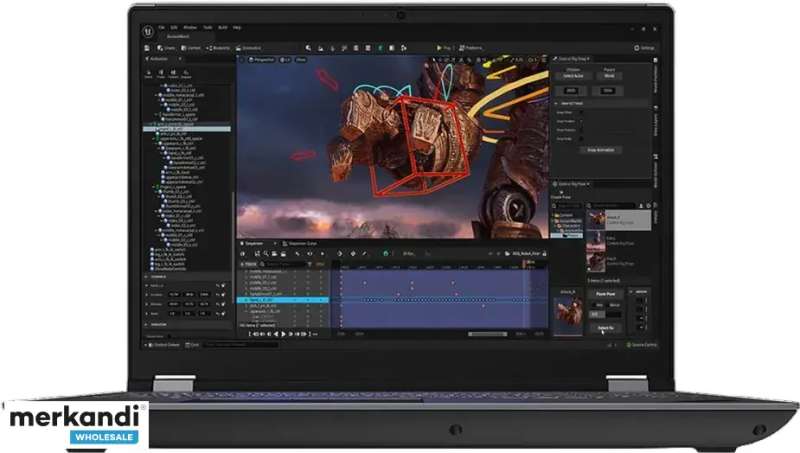Open the viewport Show menu
The width and height of the screenshot is (800, 453).
[x=301, y=60]
